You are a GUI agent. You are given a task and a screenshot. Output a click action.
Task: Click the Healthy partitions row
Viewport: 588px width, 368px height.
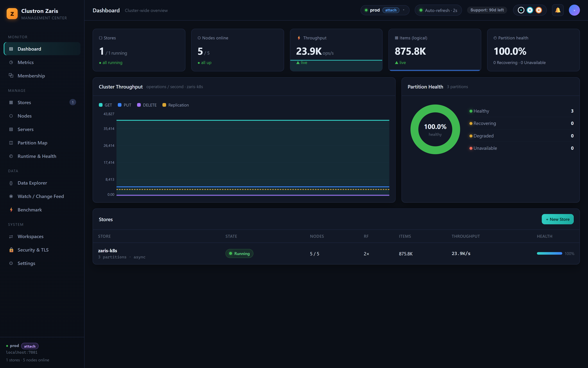[x=521, y=111]
